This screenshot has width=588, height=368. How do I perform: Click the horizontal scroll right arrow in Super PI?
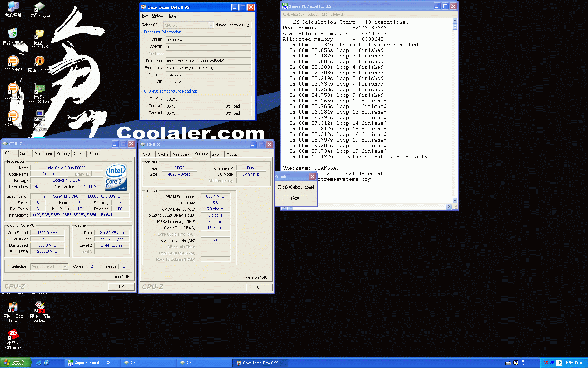pos(449,206)
